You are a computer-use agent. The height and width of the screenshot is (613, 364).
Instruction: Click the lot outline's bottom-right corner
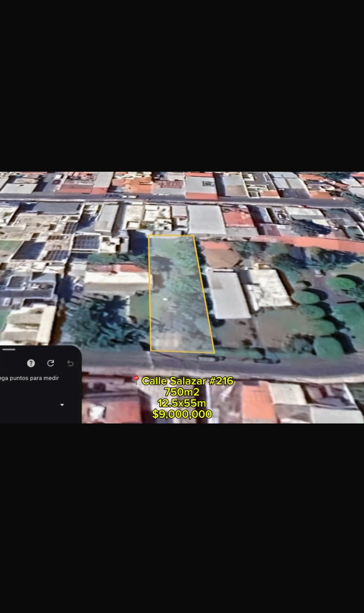(x=214, y=352)
